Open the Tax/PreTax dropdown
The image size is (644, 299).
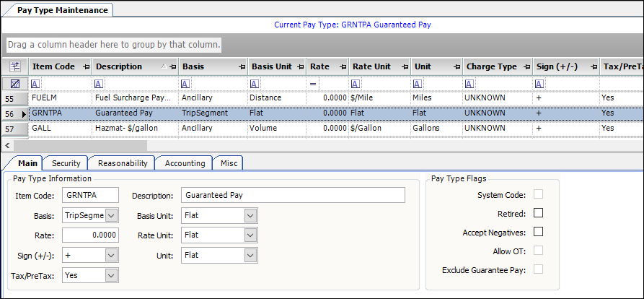110,275
